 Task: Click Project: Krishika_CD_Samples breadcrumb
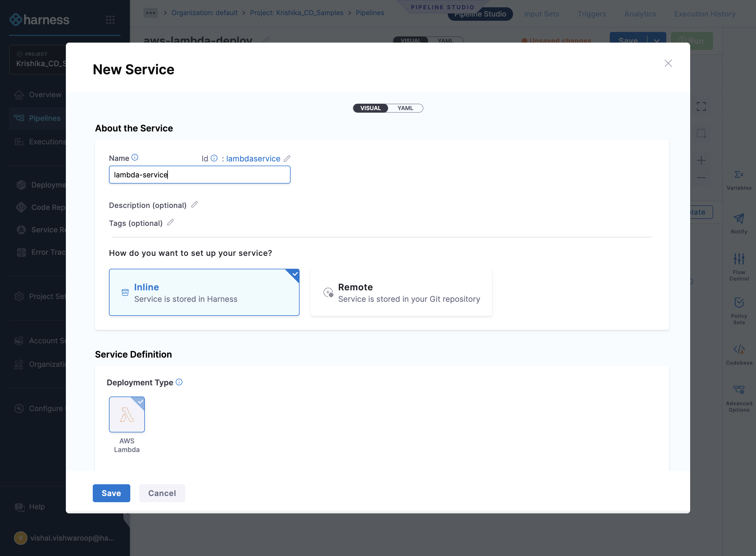click(296, 13)
